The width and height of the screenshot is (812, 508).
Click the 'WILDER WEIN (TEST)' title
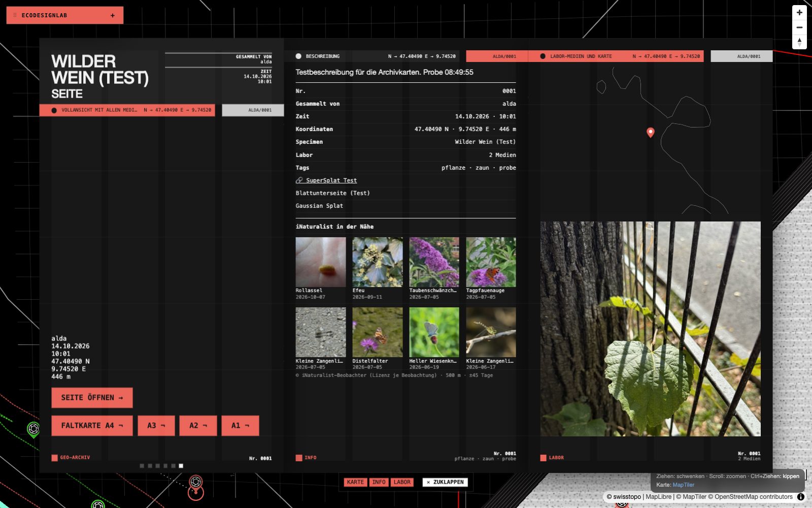click(100, 70)
